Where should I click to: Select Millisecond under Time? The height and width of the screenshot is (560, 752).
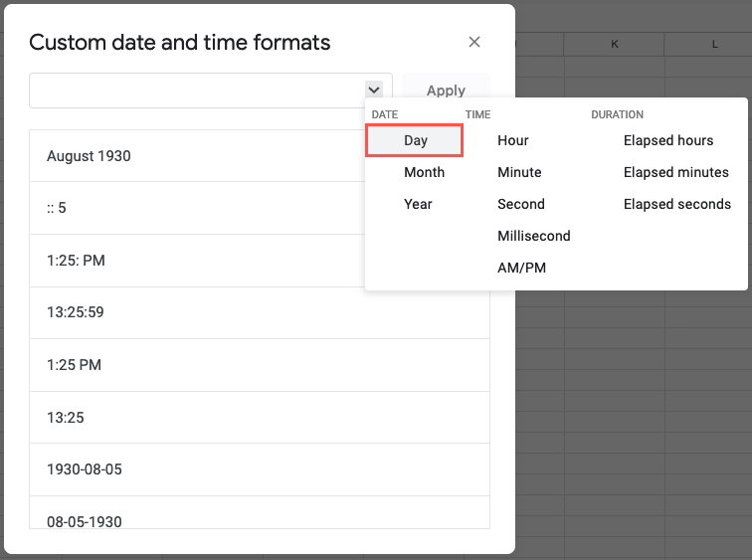tap(534, 236)
